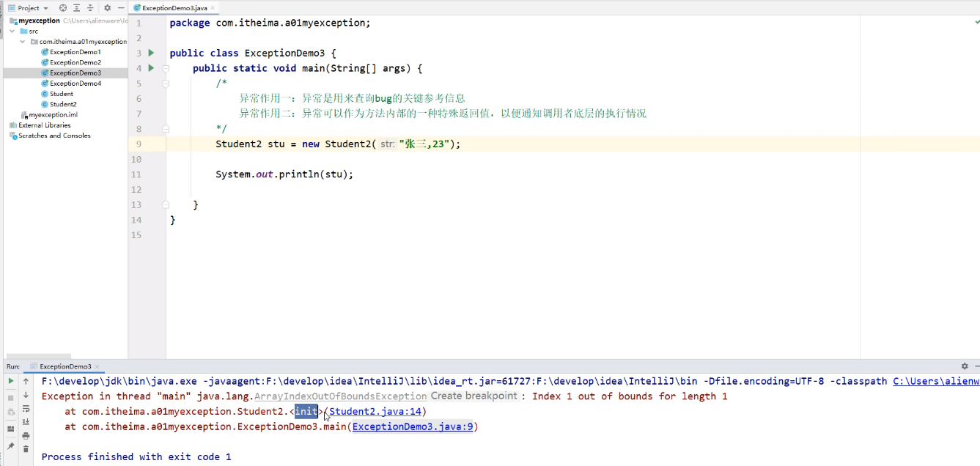Open Project panel settings gear

[108, 8]
